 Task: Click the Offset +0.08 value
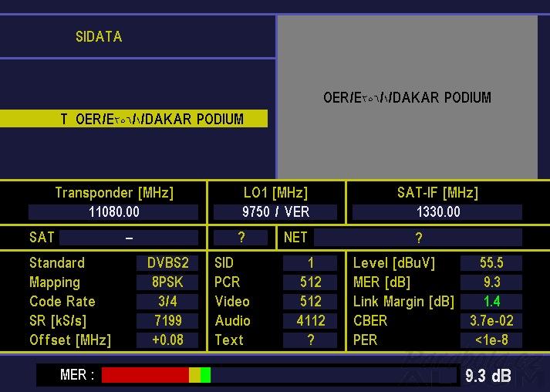tap(167, 340)
